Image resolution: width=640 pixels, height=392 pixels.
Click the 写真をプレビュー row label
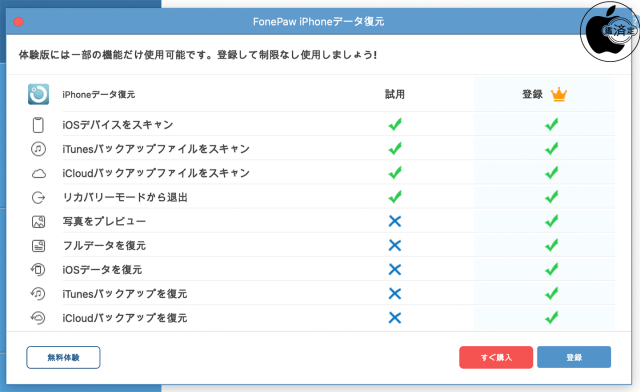[104, 221]
